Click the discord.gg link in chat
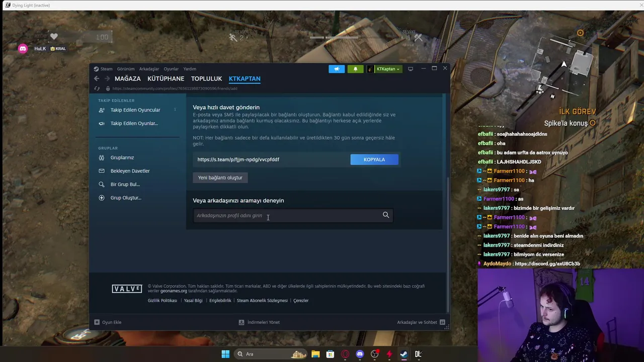644x362 pixels. point(547,263)
